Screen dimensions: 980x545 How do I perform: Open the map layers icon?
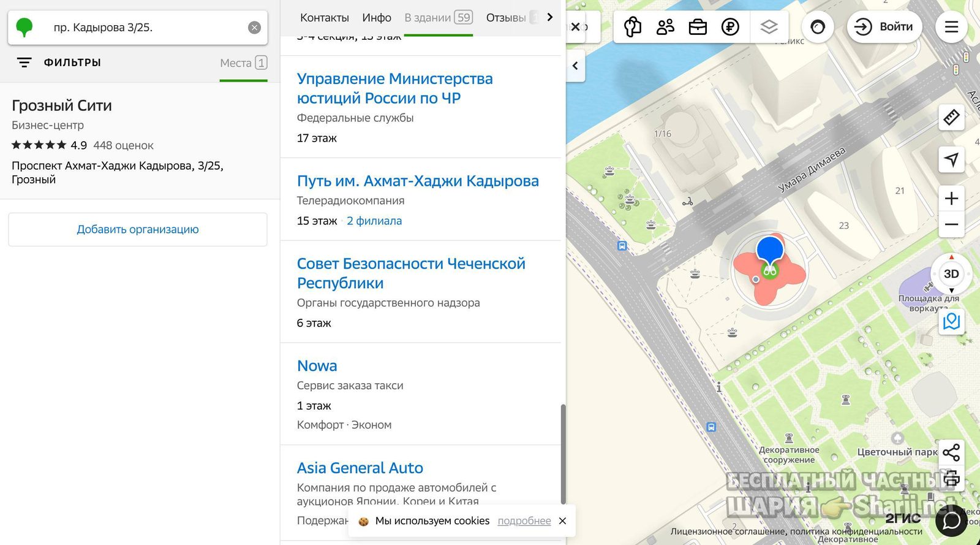pos(769,27)
